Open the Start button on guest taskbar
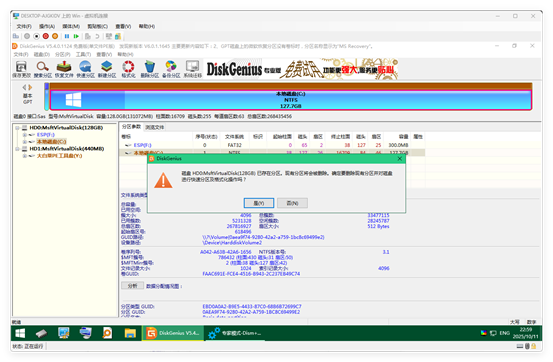Image resolution: width=553 pixels, height=362 pixels. (x=20, y=333)
